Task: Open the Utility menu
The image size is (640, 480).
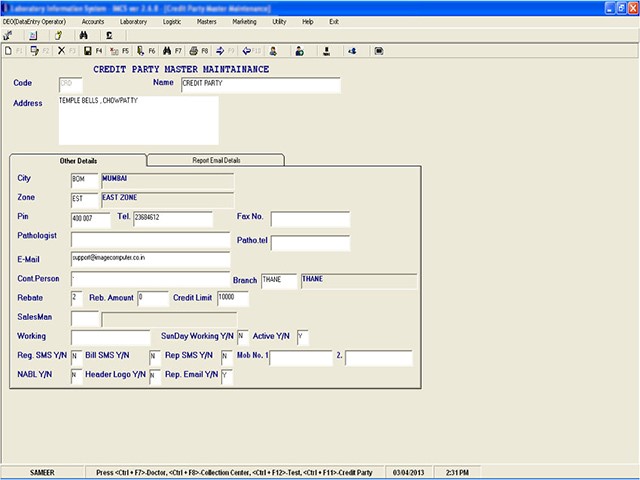Action: click(x=279, y=22)
